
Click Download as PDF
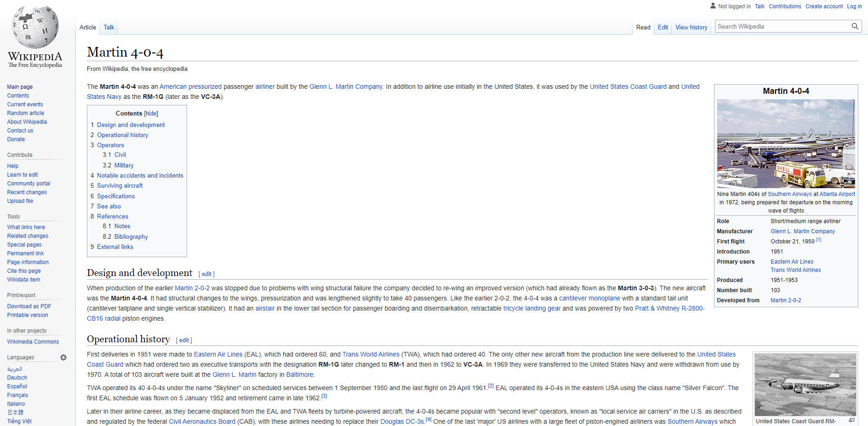point(29,306)
